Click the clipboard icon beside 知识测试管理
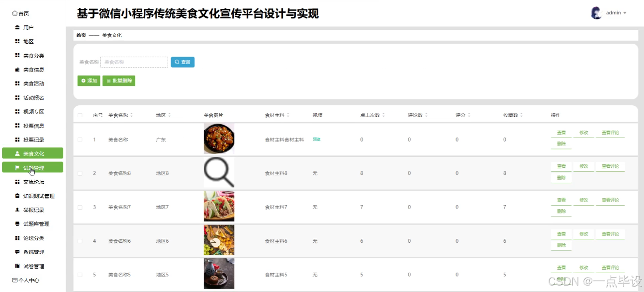The width and height of the screenshot is (644, 292). tap(17, 196)
